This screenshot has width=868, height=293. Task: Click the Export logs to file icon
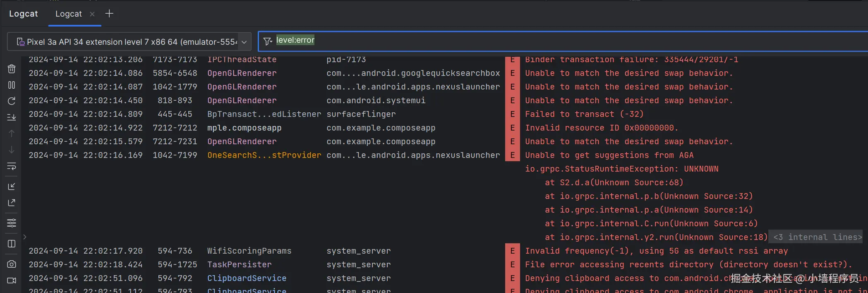click(x=12, y=203)
